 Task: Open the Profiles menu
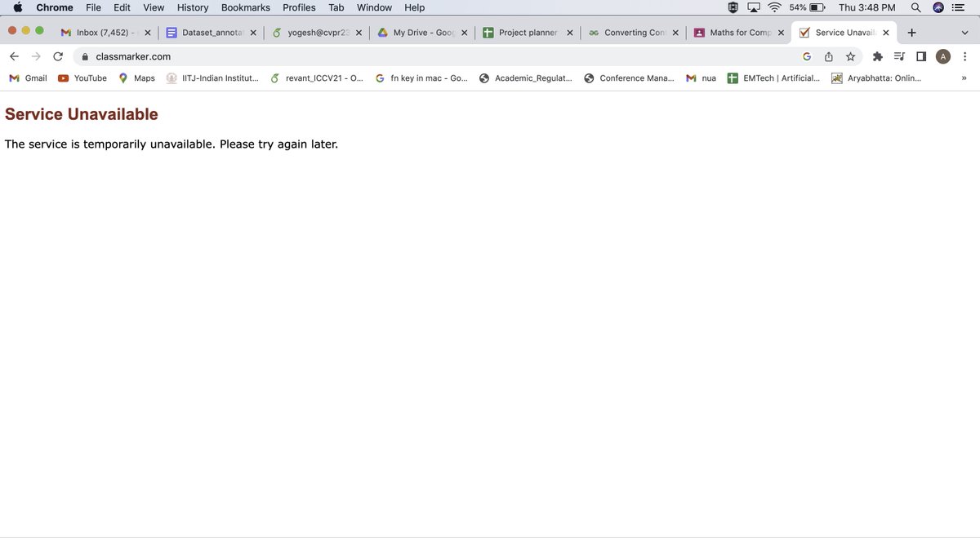[x=299, y=7]
